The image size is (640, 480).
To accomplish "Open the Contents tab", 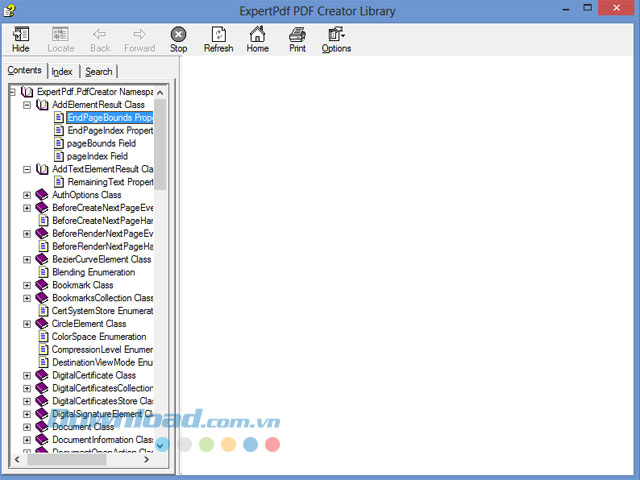I will coord(25,70).
